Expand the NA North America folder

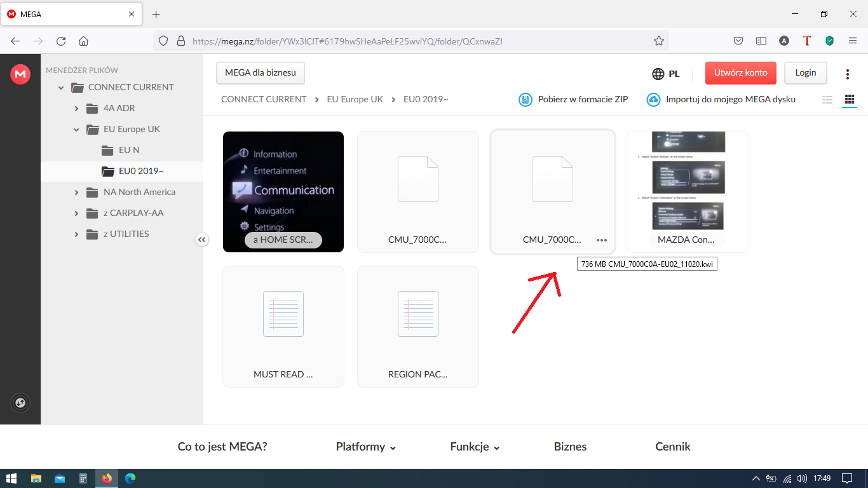coord(76,193)
